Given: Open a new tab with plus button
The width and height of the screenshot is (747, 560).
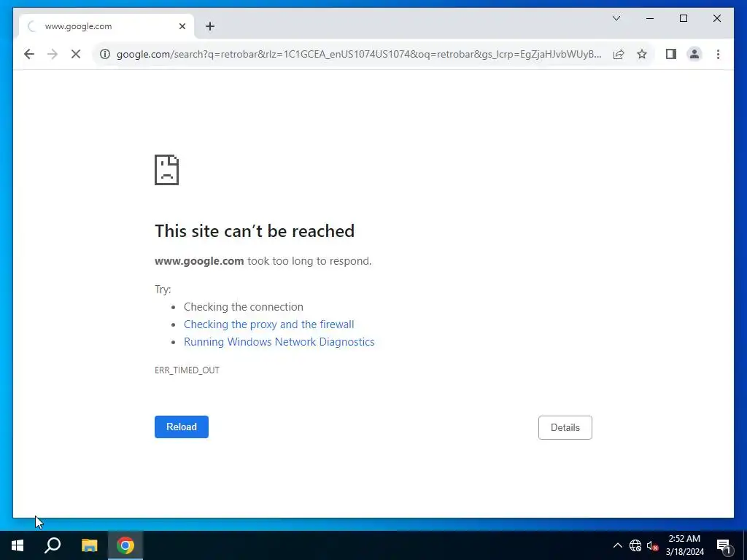Looking at the screenshot, I should pos(210,26).
